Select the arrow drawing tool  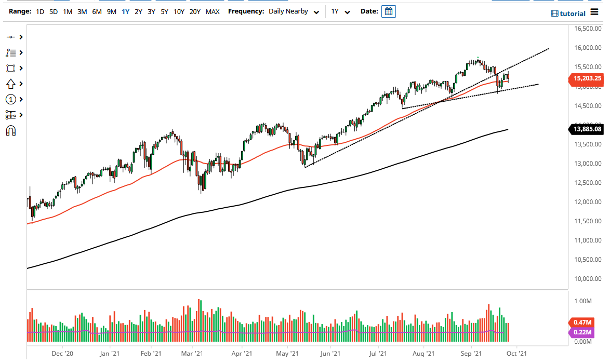click(11, 84)
